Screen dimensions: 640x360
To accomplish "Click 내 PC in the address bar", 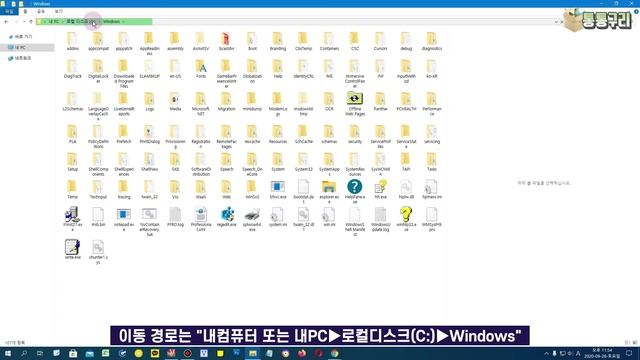I will point(53,22).
